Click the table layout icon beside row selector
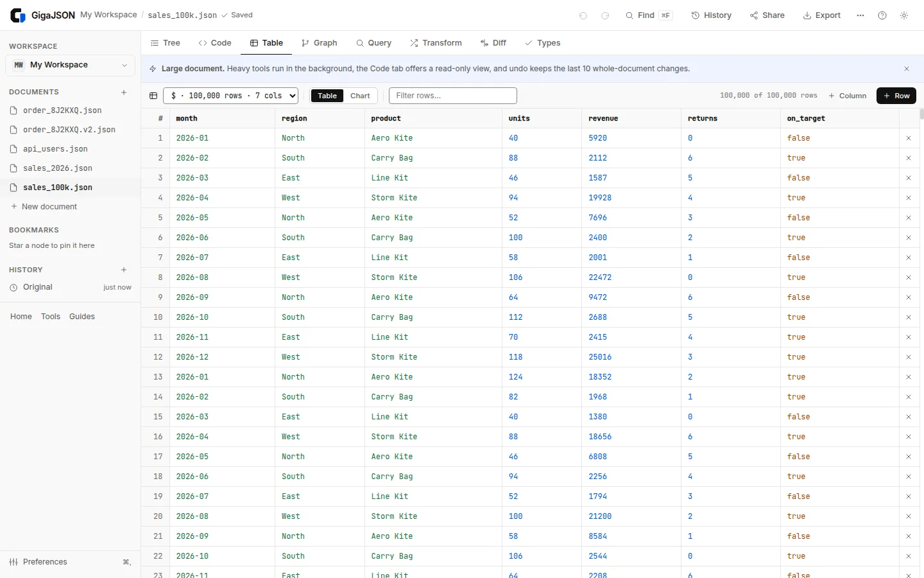Viewport: 924px width, 578px height. (153, 96)
